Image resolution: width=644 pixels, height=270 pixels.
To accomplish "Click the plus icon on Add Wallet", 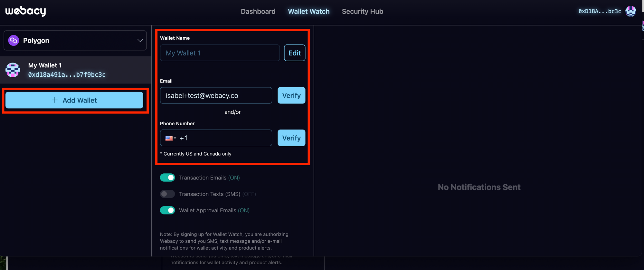I will [55, 100].
